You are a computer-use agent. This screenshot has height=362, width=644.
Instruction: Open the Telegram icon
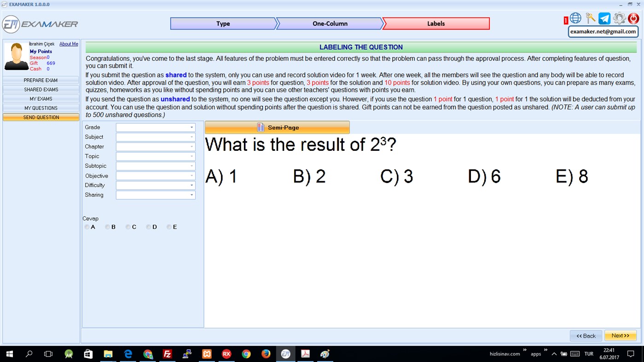[x=604, y=18]
